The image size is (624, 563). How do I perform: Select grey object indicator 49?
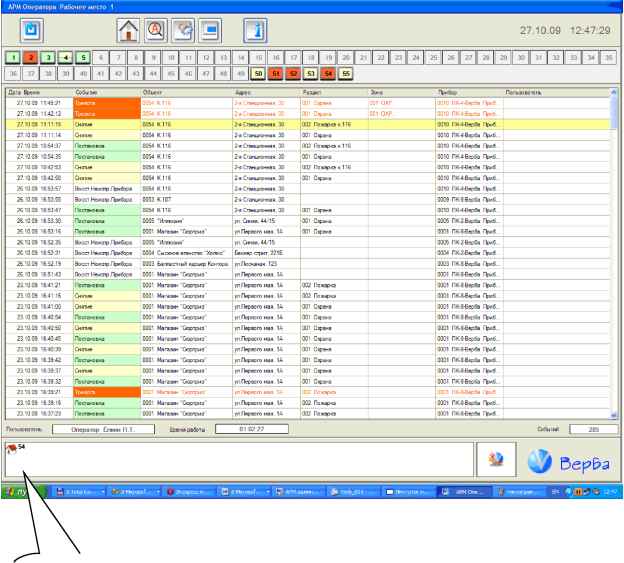[241, 74]
